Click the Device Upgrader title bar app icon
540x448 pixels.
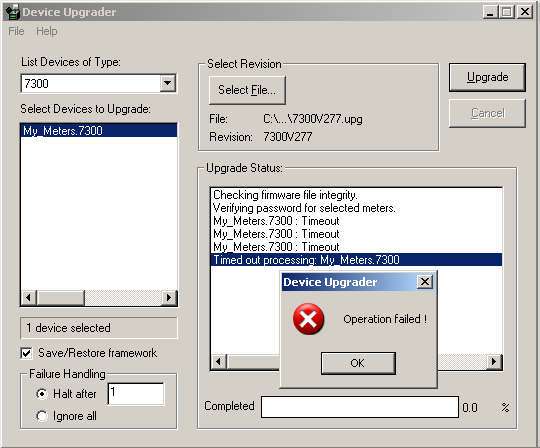point(13,12)
